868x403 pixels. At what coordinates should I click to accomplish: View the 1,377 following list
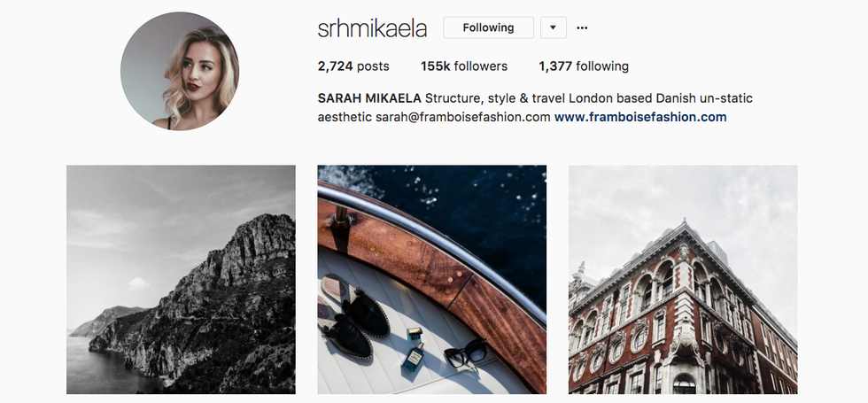tap(584, 66)
